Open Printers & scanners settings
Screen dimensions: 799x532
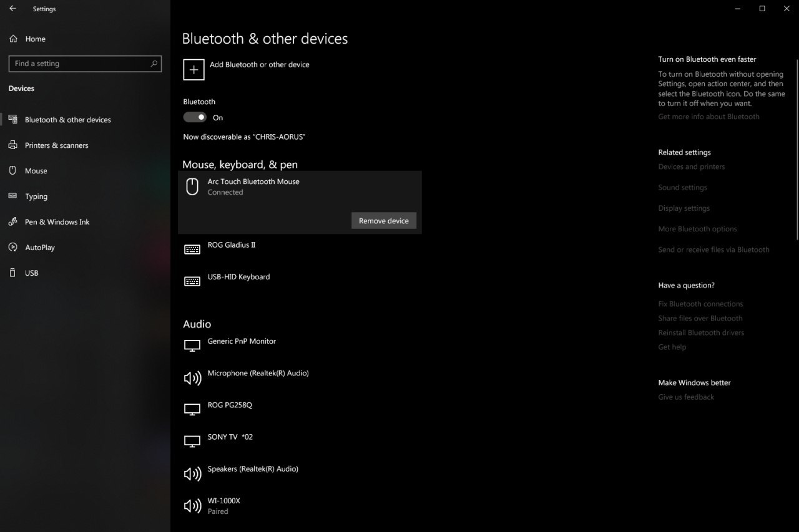click(x=56, y=145)
